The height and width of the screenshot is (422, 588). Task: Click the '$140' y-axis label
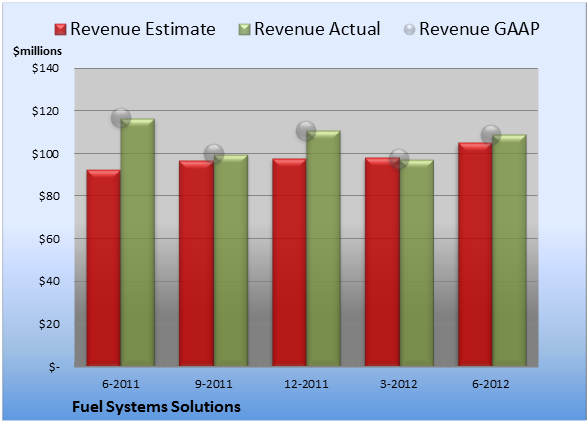(45, 68)
